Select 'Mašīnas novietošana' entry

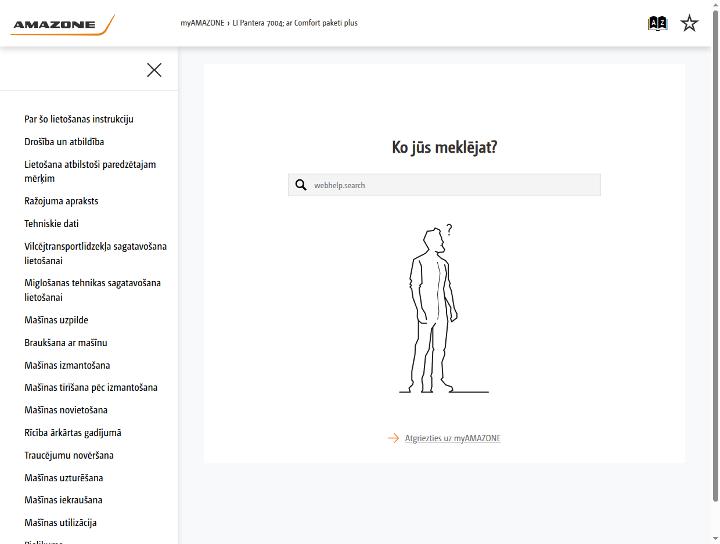pyautogui.click(x=66, y=410)
